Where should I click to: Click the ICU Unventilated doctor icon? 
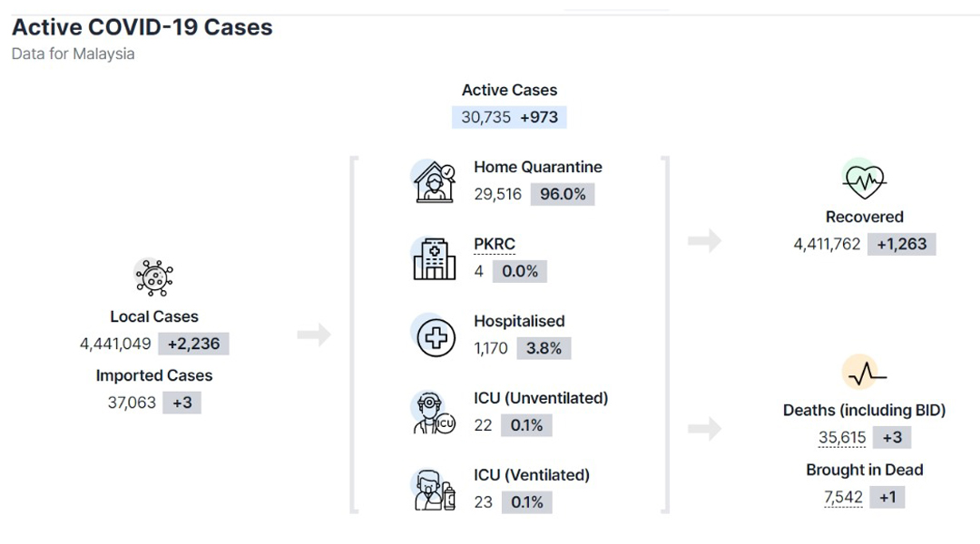coord(433,413)
